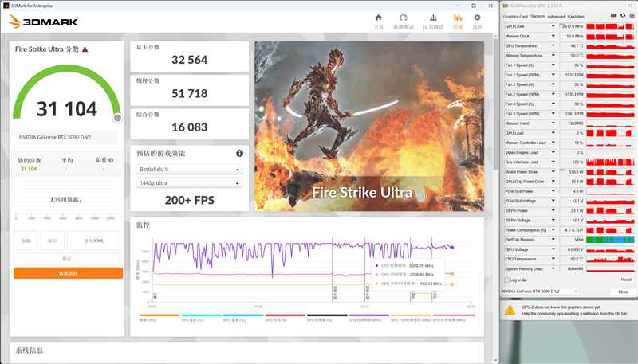This screenshot has height=364, width=638.
Task: Click the info icon next to 最佳
Action: coord(111,160)
